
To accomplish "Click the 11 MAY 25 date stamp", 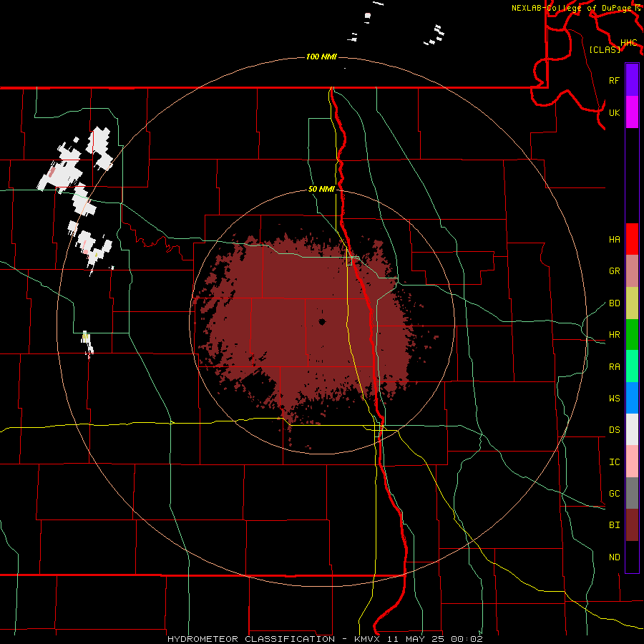I will pos(415,639).
